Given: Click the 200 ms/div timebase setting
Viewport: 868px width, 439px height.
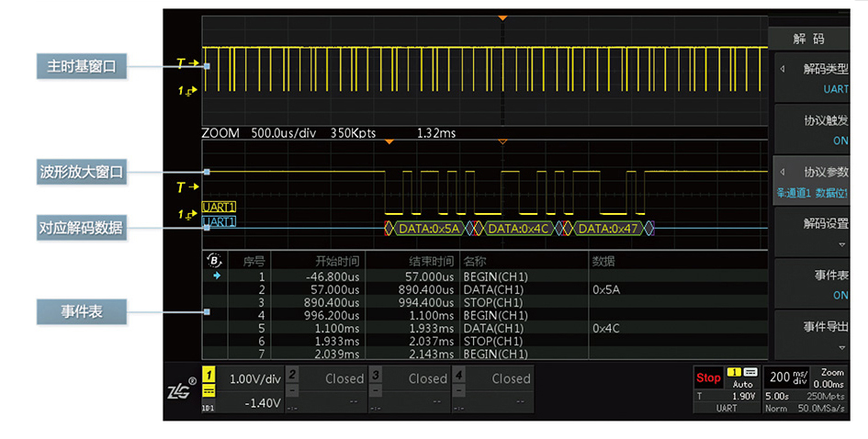Looking at the screenshot, I should [x=788, y=377].
